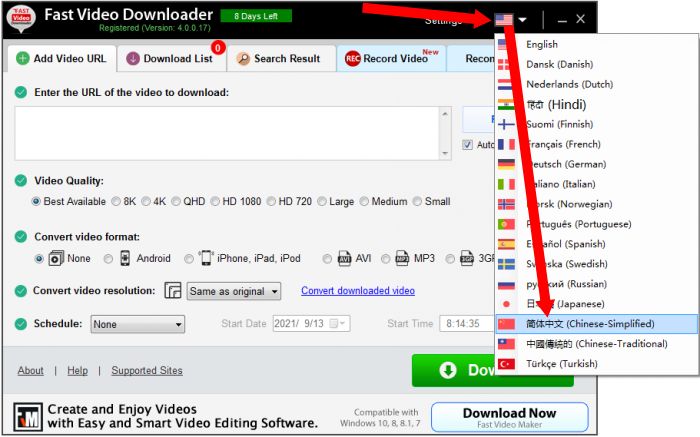
Task: Select iPhone, iPad, iPod format radio
Action: coord(189,258)
